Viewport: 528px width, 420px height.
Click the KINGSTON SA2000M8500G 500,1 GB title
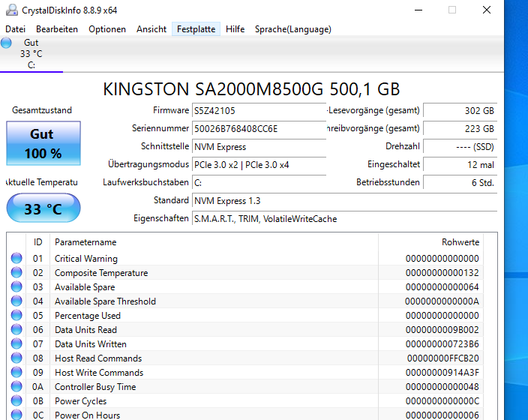coord(251,89)
